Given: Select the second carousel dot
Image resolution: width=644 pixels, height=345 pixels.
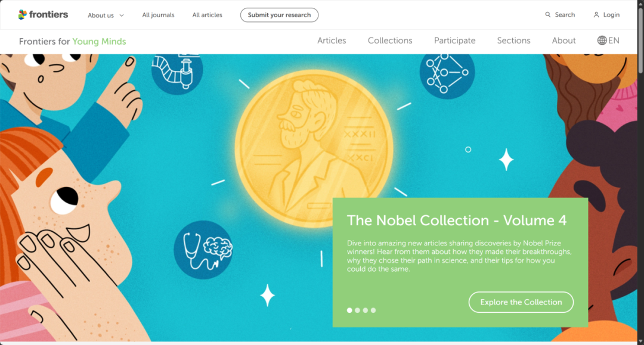Looking at the screenshot, I should 357,310.
